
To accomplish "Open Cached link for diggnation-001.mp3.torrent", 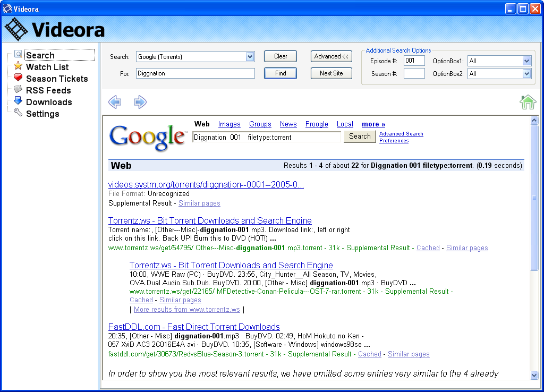I will click(x=428, y=248).
